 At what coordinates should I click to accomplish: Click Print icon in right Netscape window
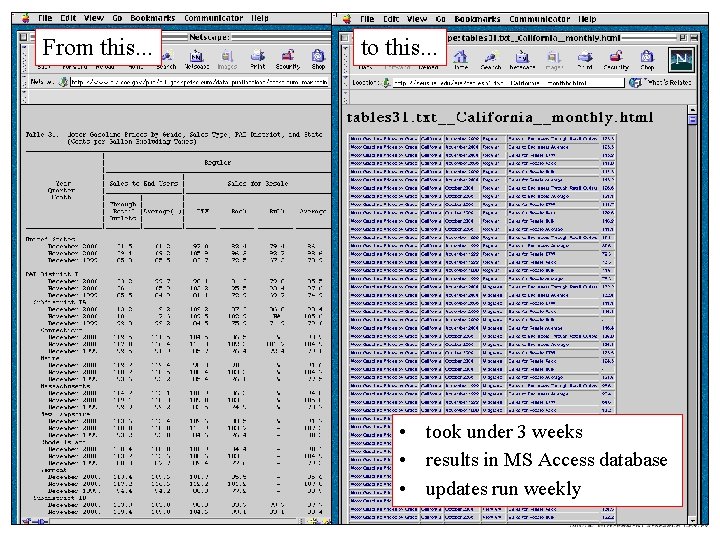point(585,59)
